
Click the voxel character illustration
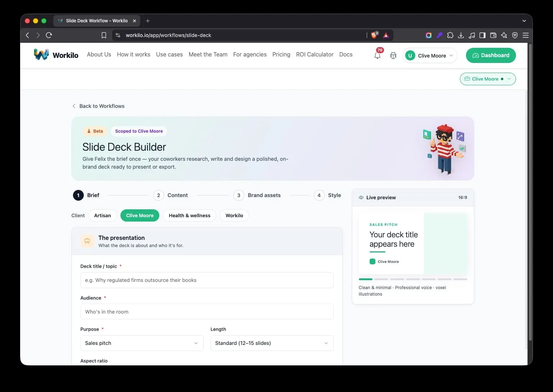(x=444, y=149)
